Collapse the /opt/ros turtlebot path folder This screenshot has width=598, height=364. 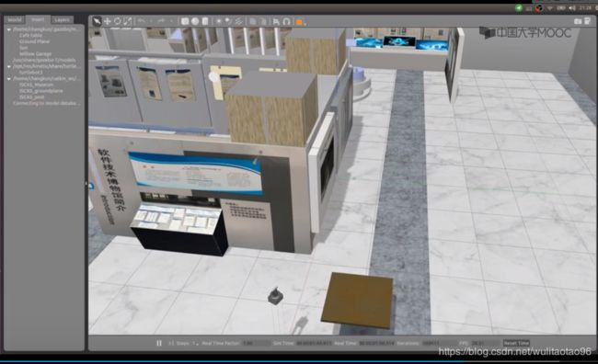[x=9, y=66]
